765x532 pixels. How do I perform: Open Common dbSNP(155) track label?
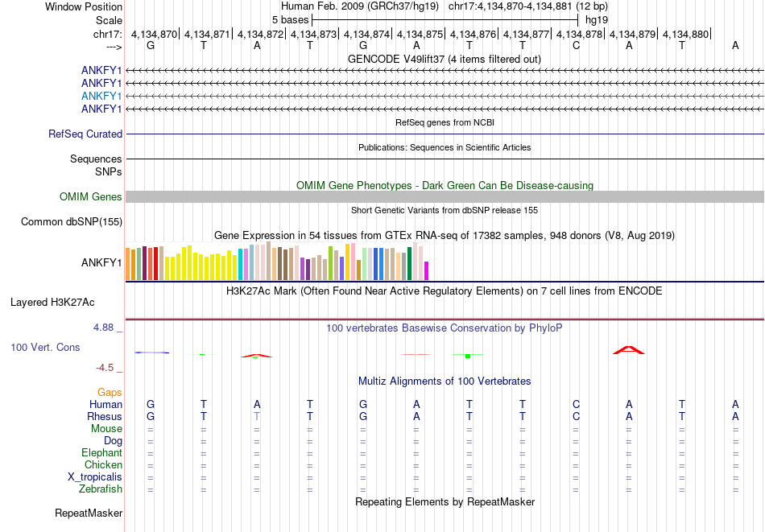(x=72, y=222)
